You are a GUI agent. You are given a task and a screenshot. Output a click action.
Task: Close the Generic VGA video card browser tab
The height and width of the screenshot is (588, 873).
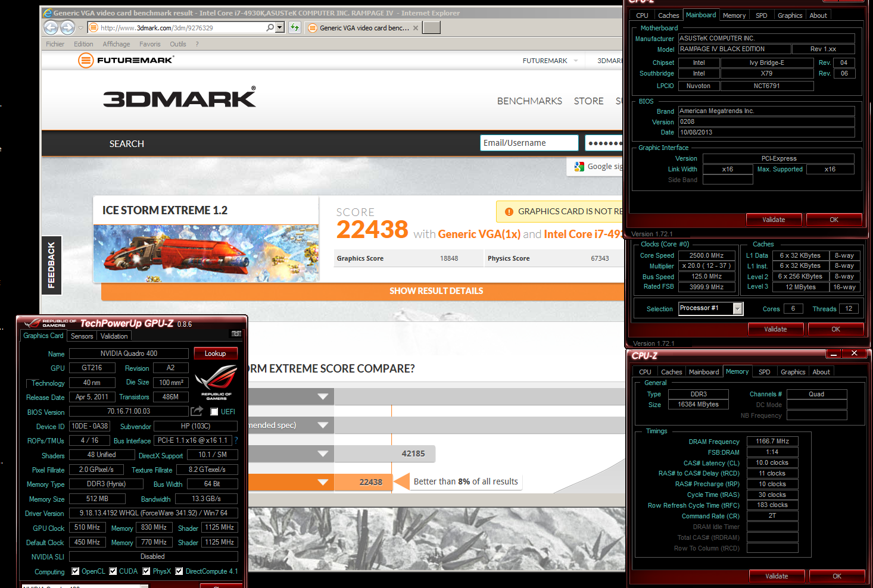(416, 27)
